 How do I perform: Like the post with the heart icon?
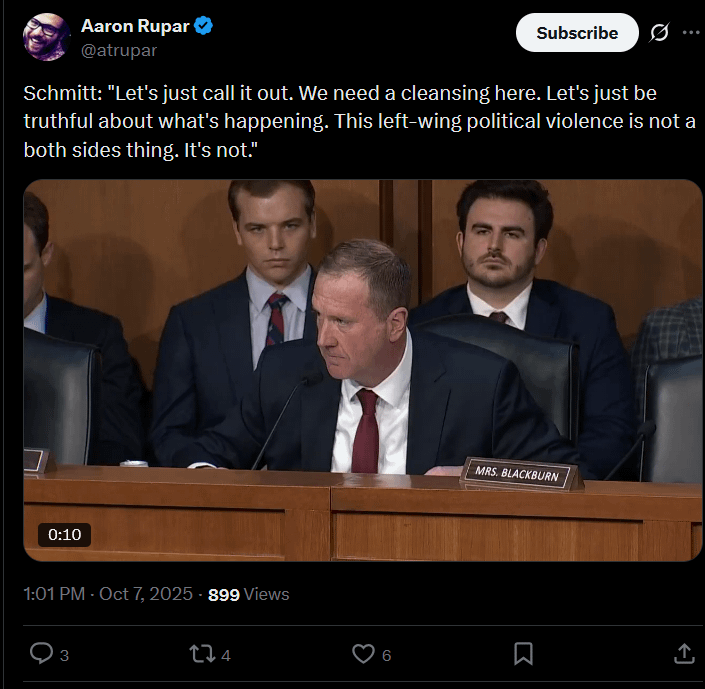pos(363,653)
